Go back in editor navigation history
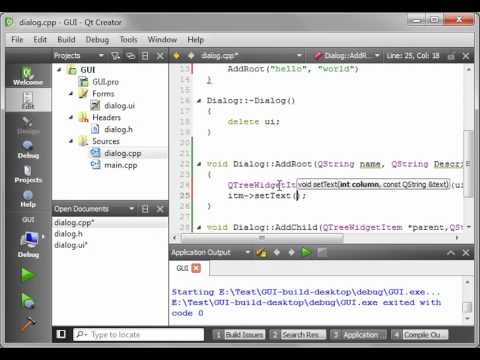The width and height of the screenshot is (480, 360). click(x=177, y=56)
